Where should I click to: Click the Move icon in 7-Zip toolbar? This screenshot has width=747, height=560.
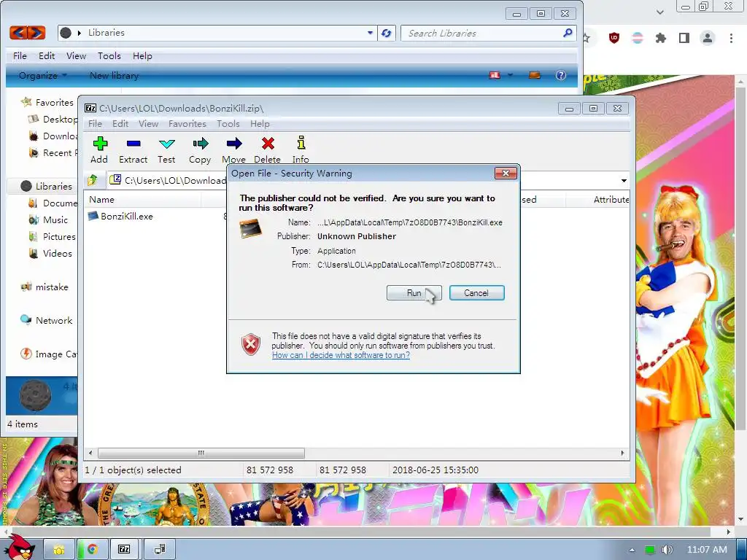point(234,144)
